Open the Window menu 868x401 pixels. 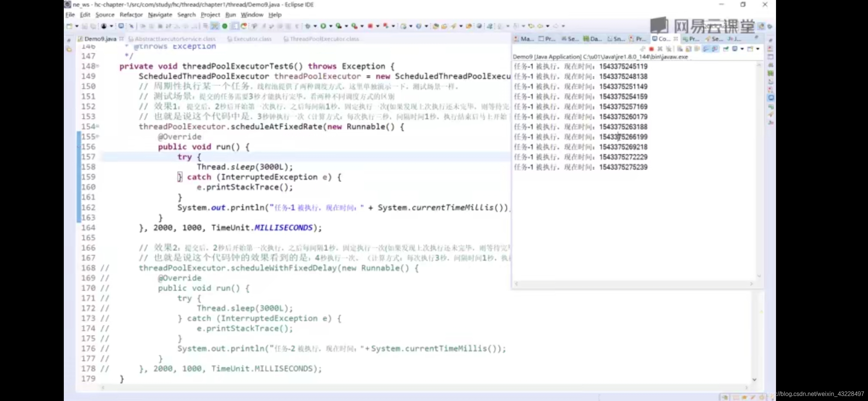[x=252, y=14]
